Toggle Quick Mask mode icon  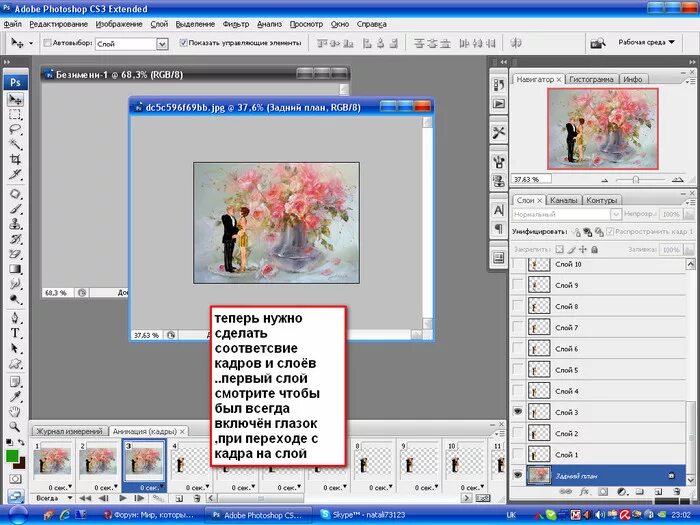(x=16, y=479)
